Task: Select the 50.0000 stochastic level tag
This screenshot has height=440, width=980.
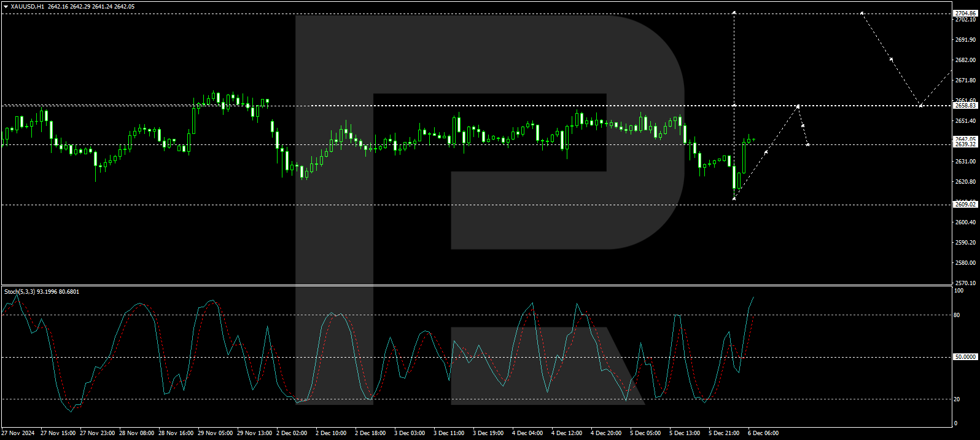Action: coord(965,357)
